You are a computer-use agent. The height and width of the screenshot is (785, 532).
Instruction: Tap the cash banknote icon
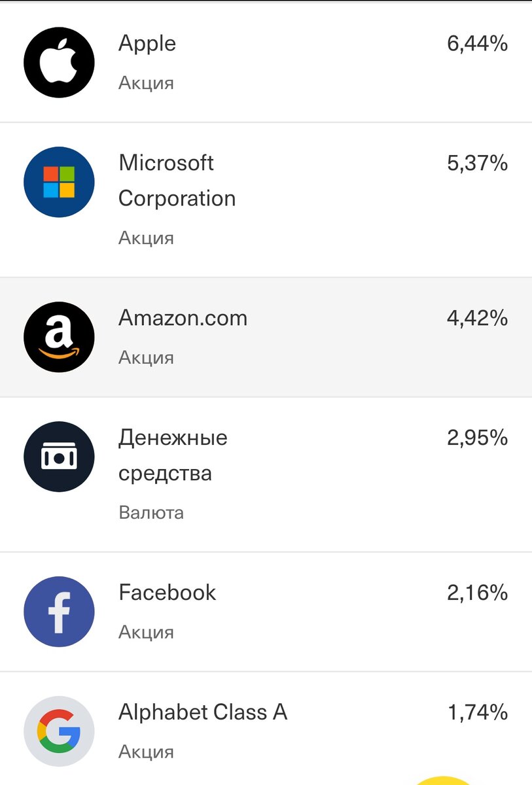pos(59,457)
